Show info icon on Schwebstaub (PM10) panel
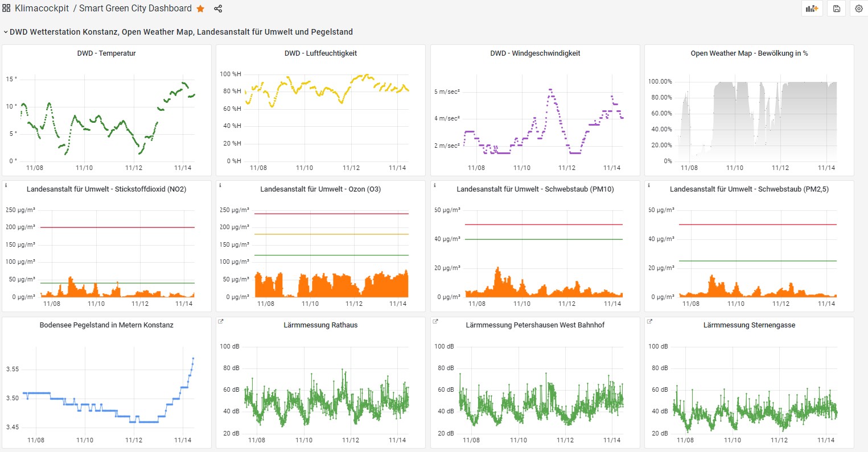Viewport: 868px width, 452px height. click(435, 185)
